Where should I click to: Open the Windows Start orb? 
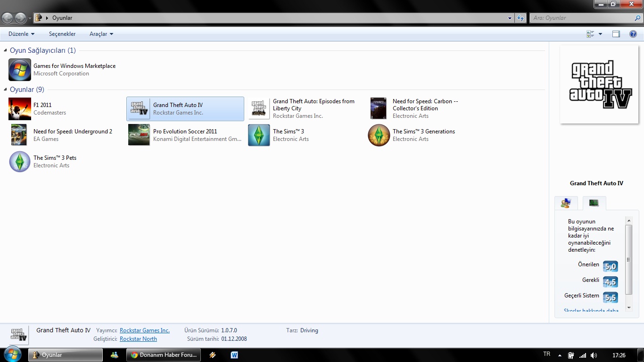tap(12, 354)
